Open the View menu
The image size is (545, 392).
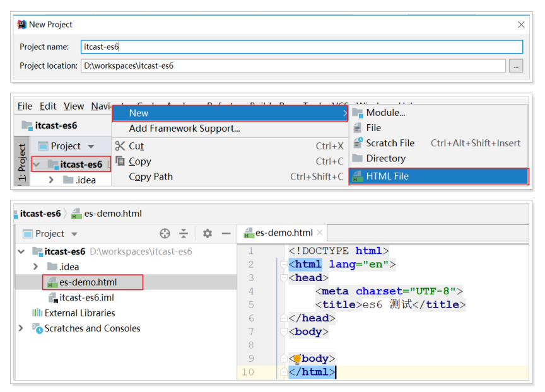[x=74, y=107]
